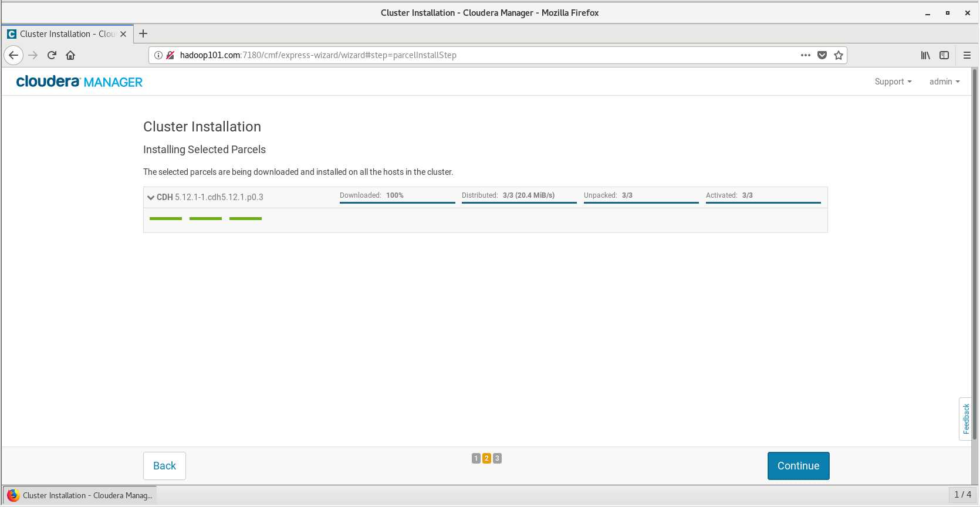Screen dimensions: 980x507
Task: Open page actions three-dot menu
Action: (x=806, y=55)
